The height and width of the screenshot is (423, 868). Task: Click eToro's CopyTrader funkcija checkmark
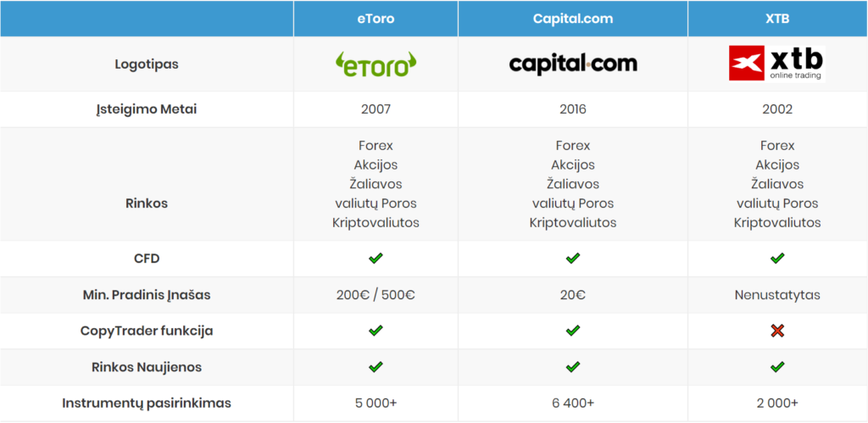point(376,331)
